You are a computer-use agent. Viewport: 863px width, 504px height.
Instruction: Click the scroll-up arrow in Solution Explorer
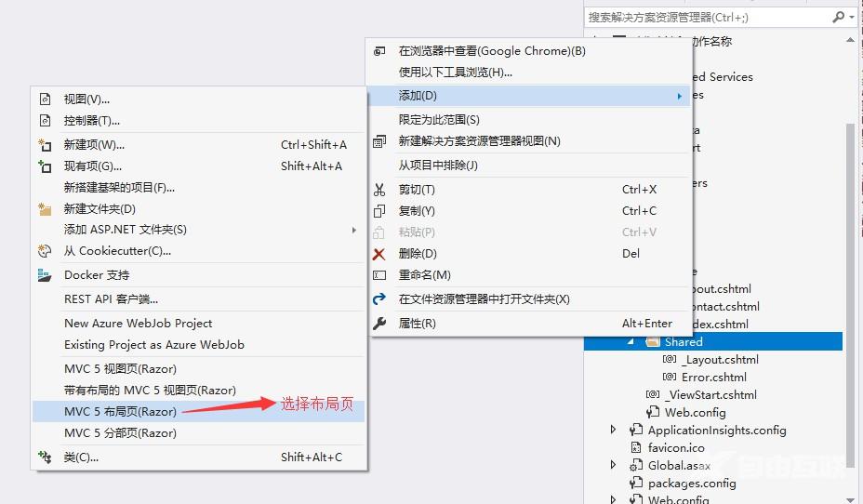850,40
